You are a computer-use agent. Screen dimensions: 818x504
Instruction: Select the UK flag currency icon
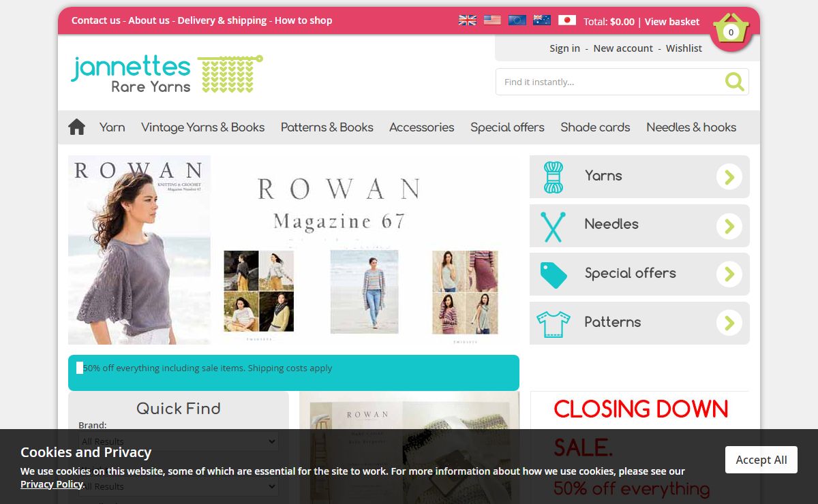(x=468, y=20)
